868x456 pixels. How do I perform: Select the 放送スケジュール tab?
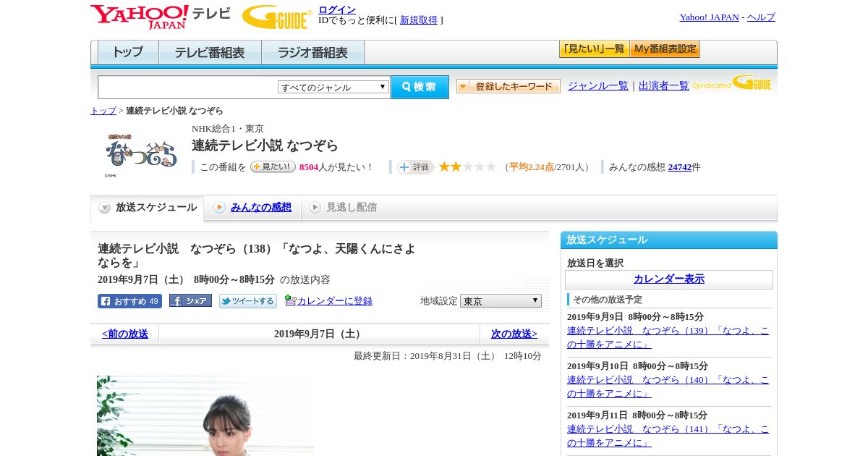pyautogui.click(x=148, y=208)
